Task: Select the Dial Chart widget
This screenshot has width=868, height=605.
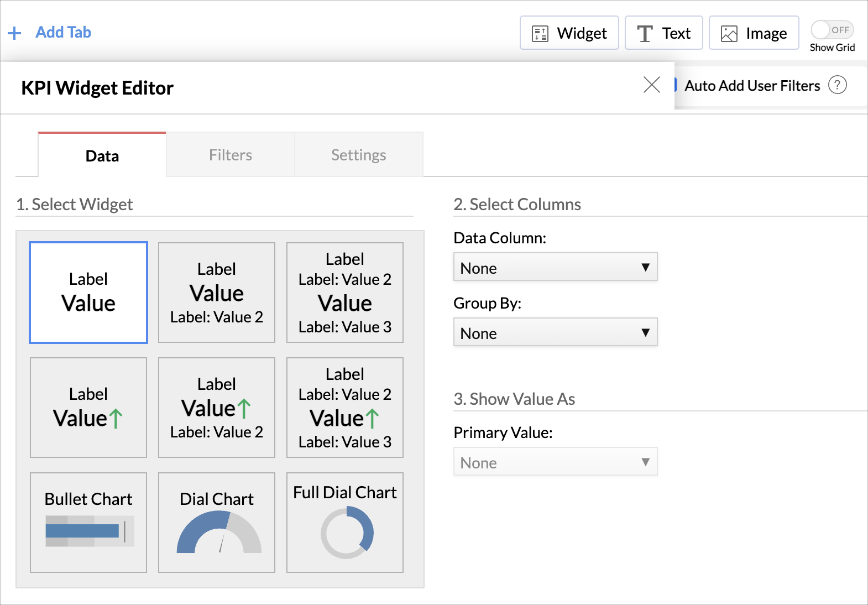Action: tap(217, 522)
